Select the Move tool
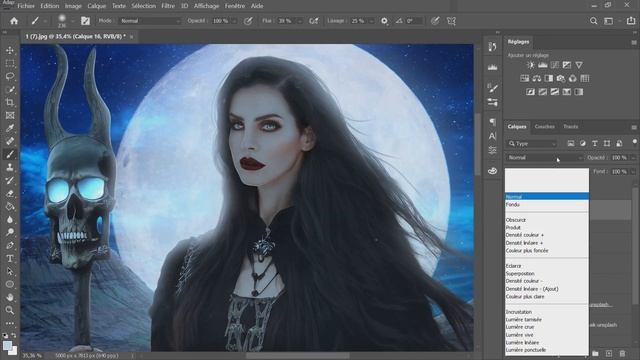The width and height of the screenshot is (640, 360). [x=10, y=50]
